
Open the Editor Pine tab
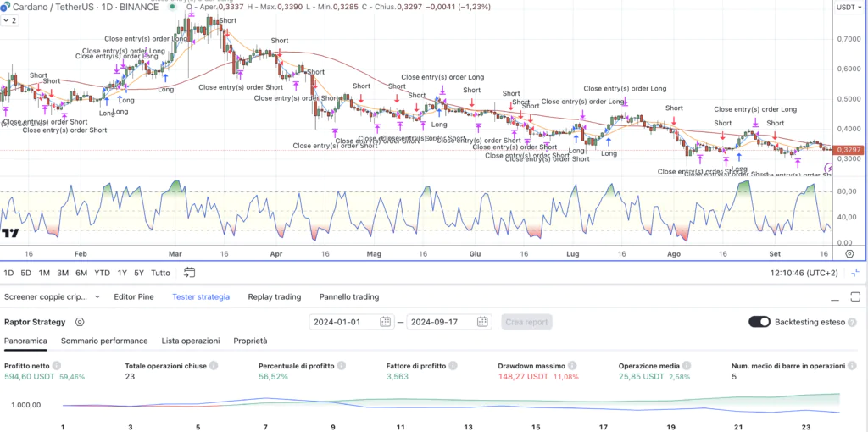tap(134, 297)
